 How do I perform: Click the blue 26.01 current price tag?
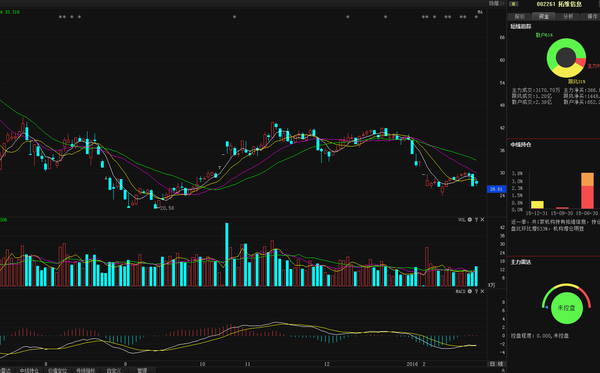tap(496, 189)
